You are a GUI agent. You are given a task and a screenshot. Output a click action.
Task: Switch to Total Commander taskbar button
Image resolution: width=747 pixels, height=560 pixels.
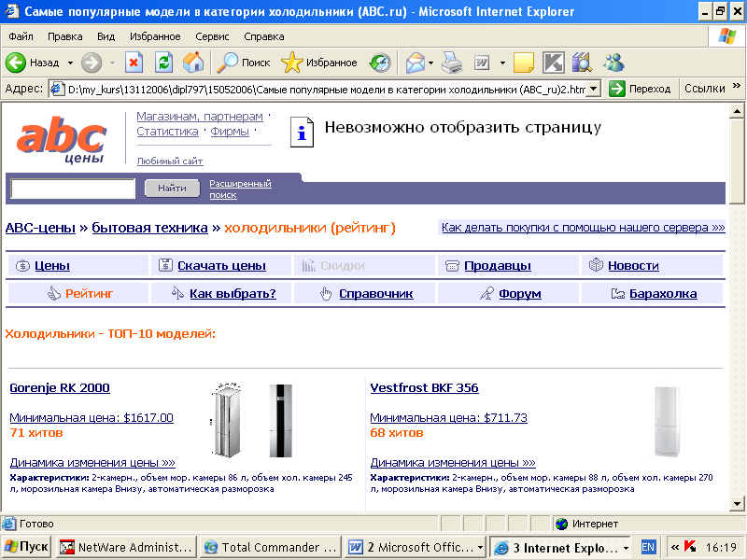(271, 547)
